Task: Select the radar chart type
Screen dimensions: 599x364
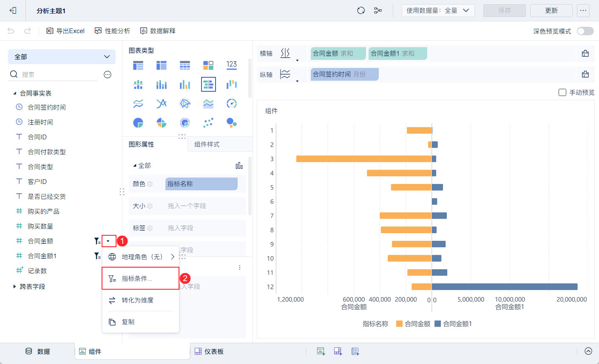Action: pos(185,104)
